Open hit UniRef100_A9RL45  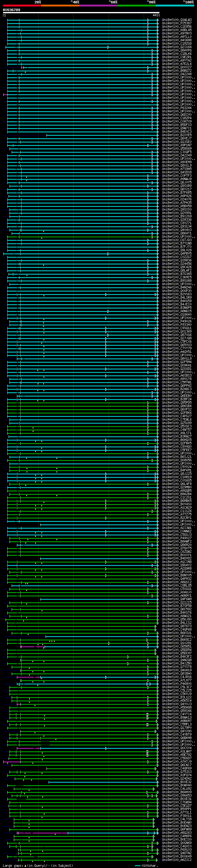(177, 30)
